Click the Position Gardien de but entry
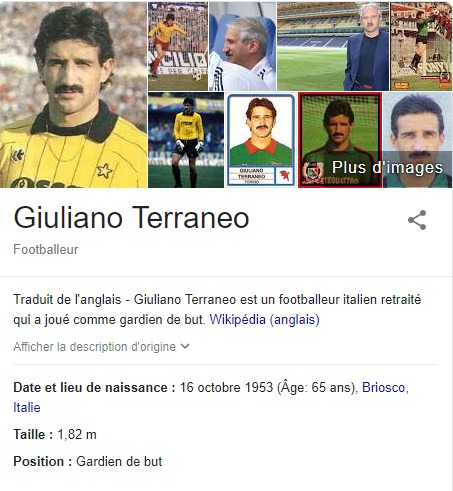Screen dimensions: 453x491 pyautogui.click(x=88, y=462)
